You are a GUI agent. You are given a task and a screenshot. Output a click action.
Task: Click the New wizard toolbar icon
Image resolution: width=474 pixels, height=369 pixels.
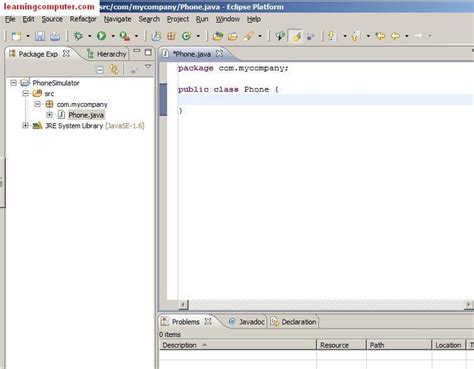(16, 36)
